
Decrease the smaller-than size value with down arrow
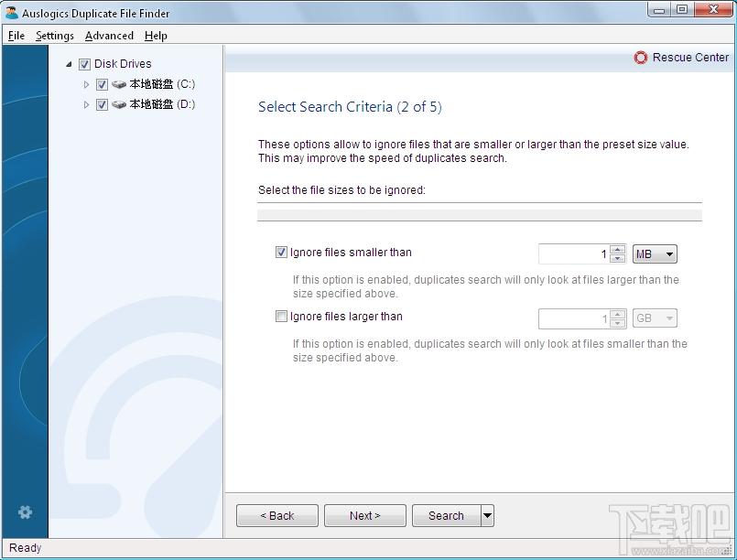click(x=618, y=259)
